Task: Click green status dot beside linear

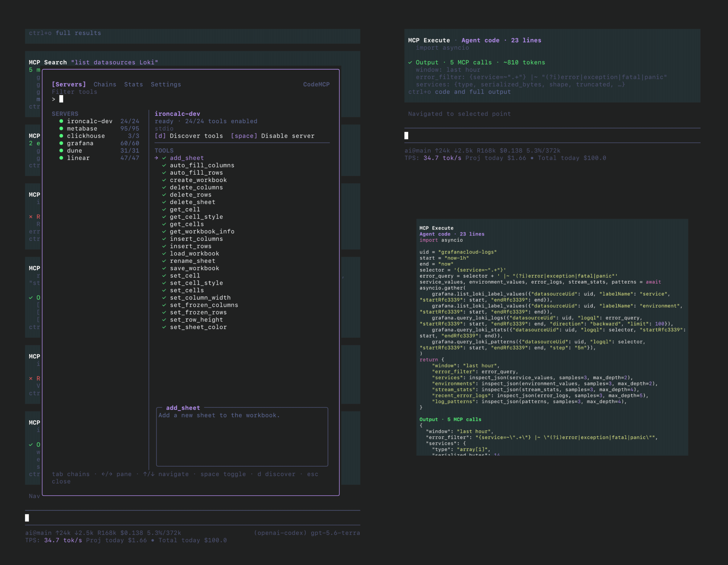Action: coord(61,158)
